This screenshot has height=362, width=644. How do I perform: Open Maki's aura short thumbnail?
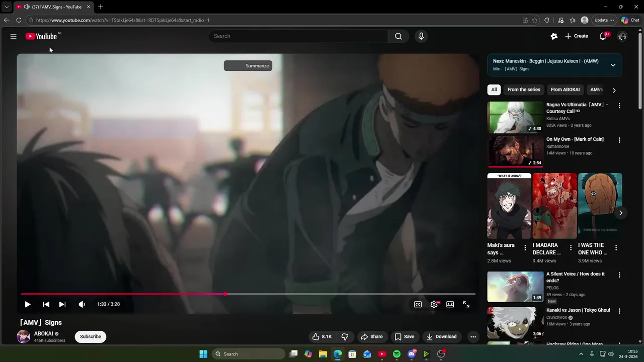[509, 206]
